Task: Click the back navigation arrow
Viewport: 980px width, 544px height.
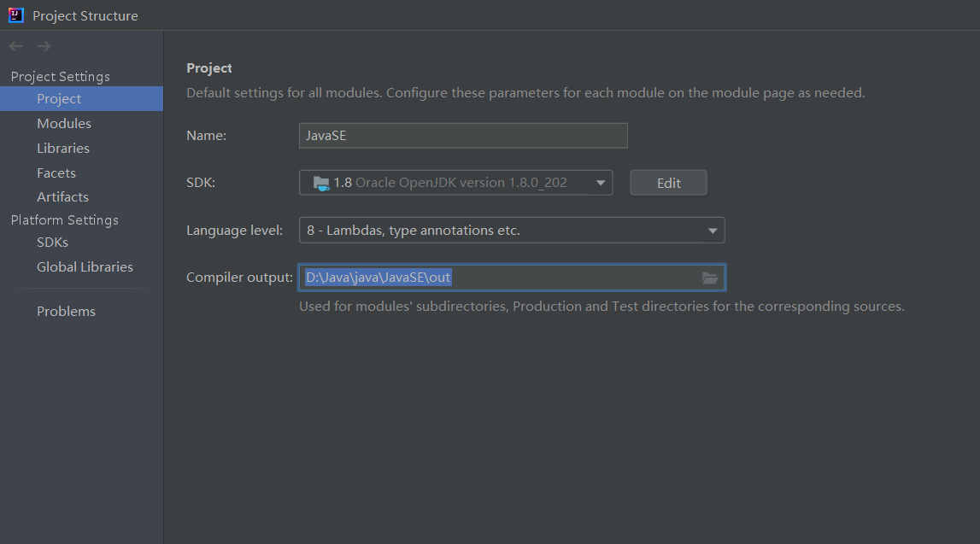Action: (x=15, y=46)
